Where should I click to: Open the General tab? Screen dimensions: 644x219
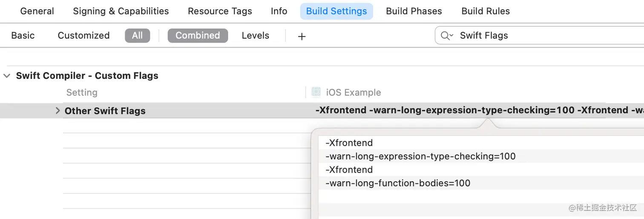pyautogui.click(x=37, y=11)
